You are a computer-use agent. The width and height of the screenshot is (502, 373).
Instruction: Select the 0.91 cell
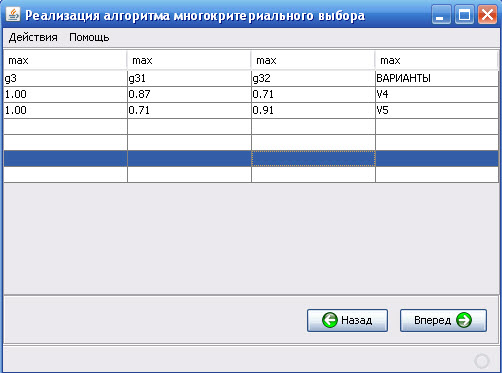314,111
